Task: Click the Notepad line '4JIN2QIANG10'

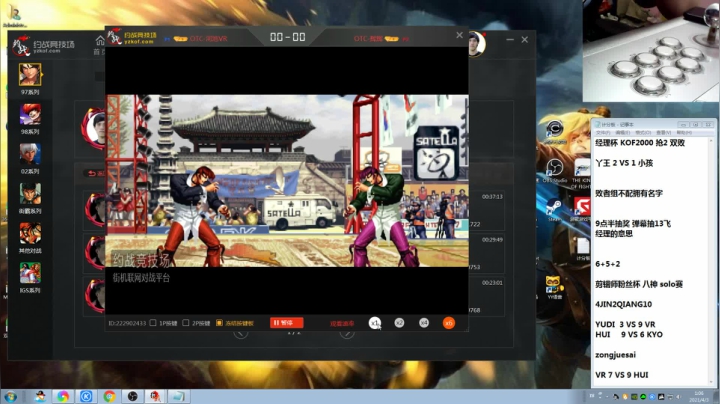Action: tap(623, 304)
